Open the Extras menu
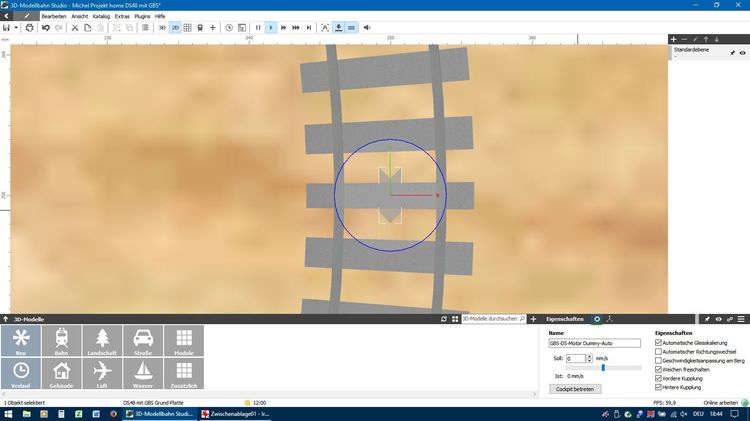750x421 pixels. 122,16
